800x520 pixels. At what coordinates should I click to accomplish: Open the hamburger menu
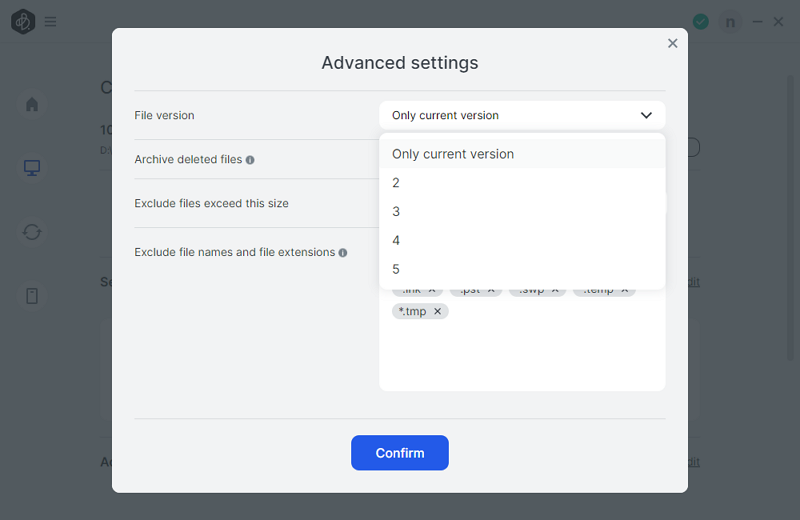(x=50, y=21)
